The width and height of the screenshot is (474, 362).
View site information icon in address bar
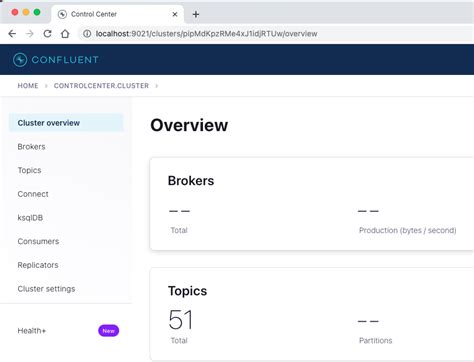(x=87, y=34)
